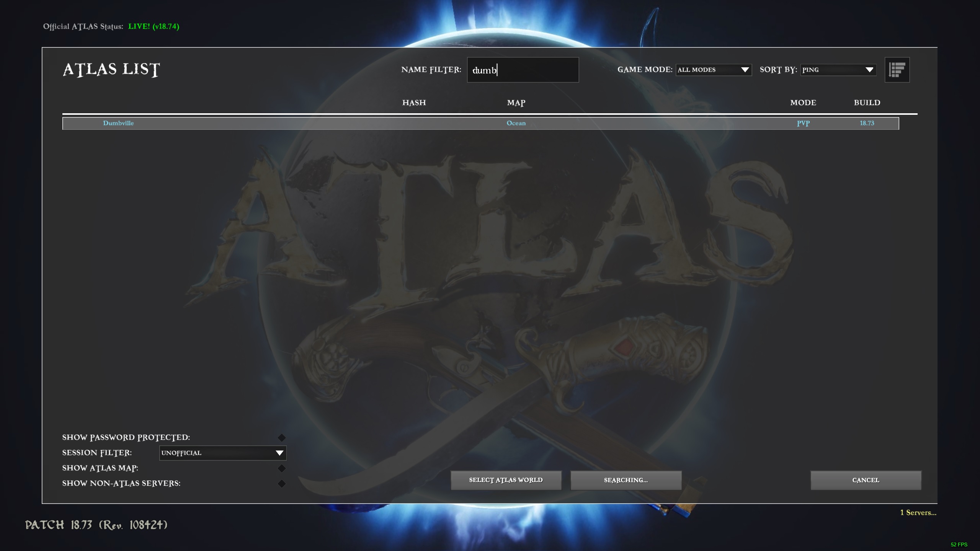Click the MODE column header

803,103
